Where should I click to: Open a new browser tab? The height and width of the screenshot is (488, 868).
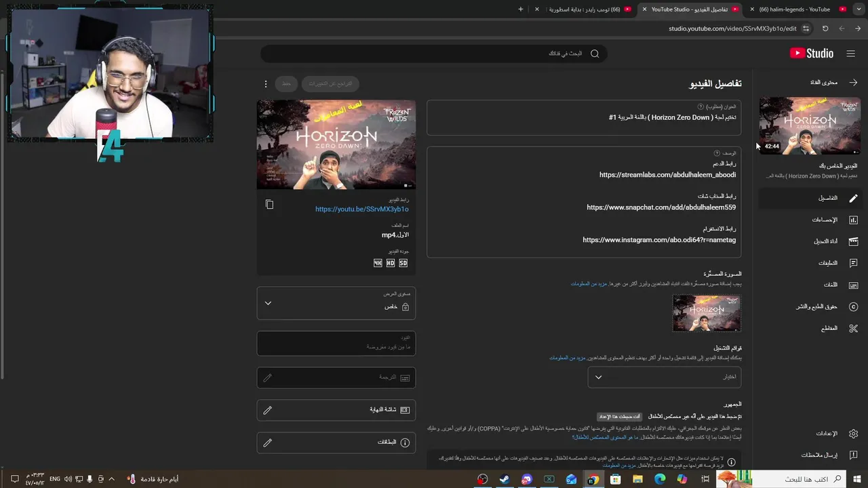521,9
